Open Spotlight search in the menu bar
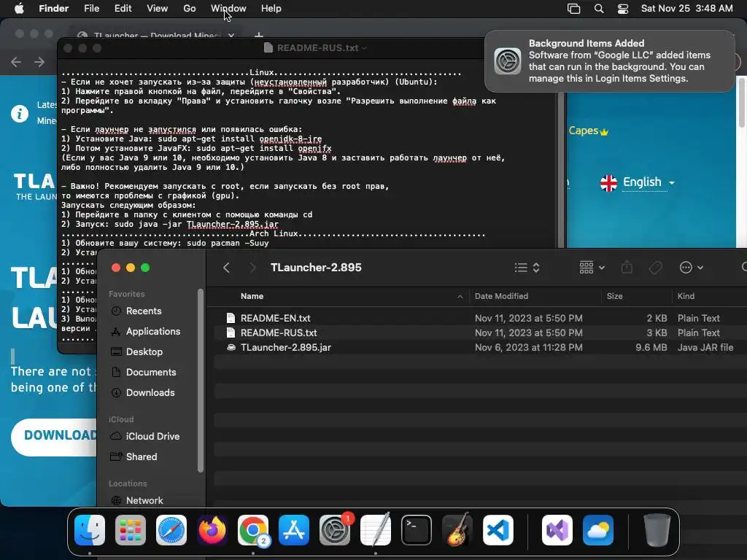 [x=599, y=9]
